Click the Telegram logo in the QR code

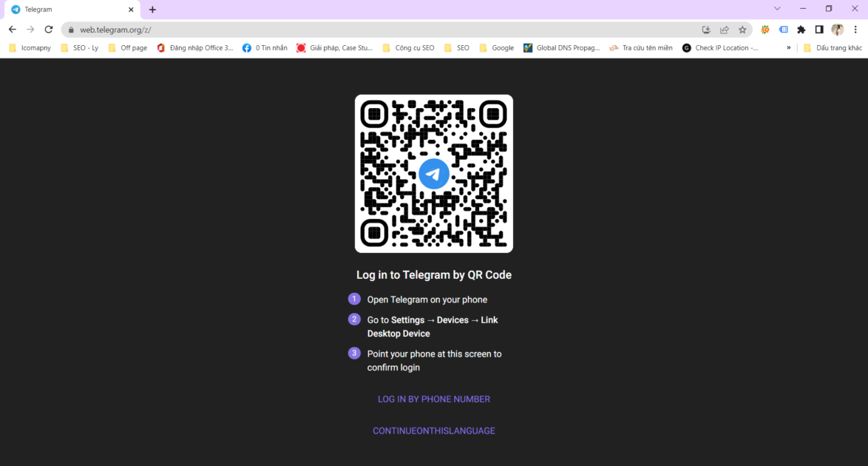coord(434,173)
